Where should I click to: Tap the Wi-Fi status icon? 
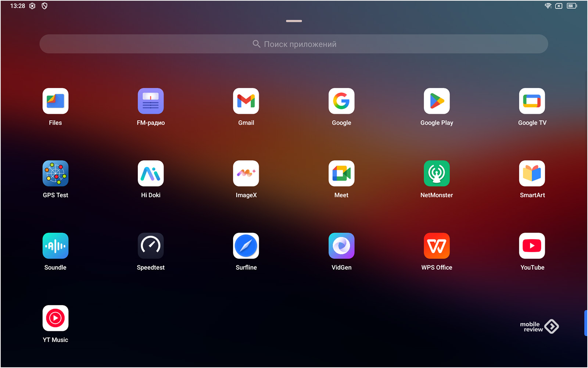point(548,6)
